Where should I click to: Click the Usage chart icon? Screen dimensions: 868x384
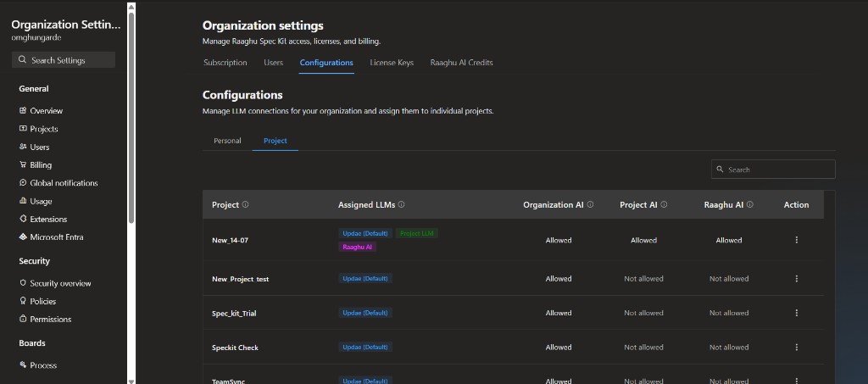[x=23, y=201]
